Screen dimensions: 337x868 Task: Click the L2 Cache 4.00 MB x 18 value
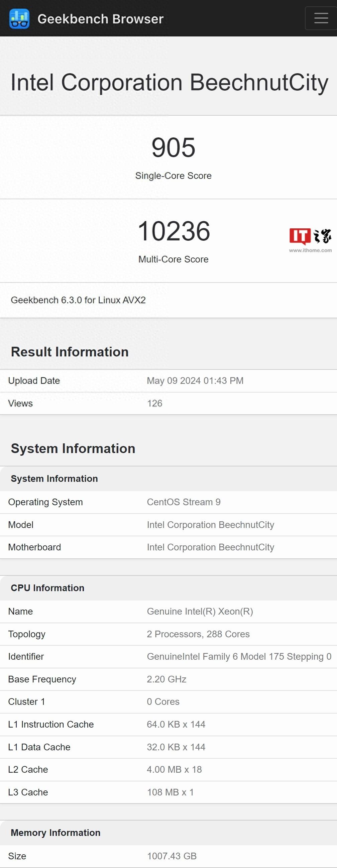[174, 770]
